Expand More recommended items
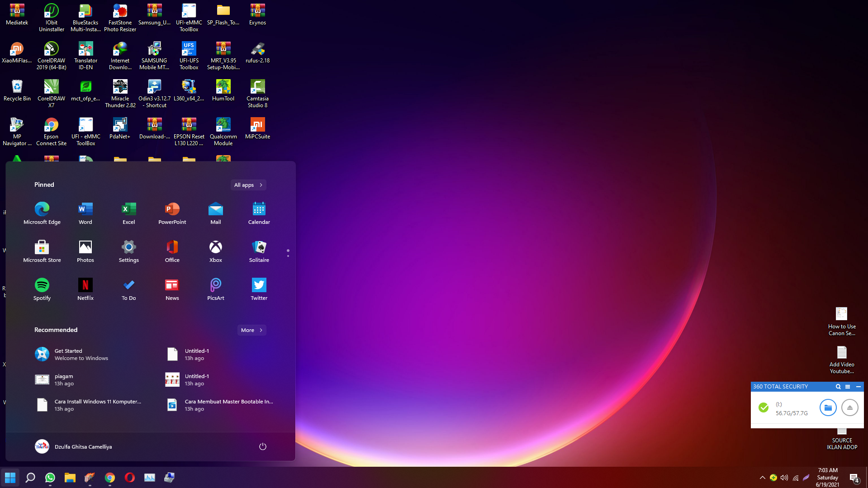 coord(252,330)
